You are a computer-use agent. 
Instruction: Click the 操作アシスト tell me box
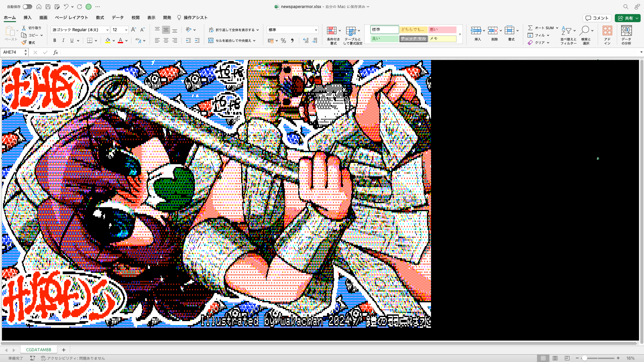tap(193, 18)
